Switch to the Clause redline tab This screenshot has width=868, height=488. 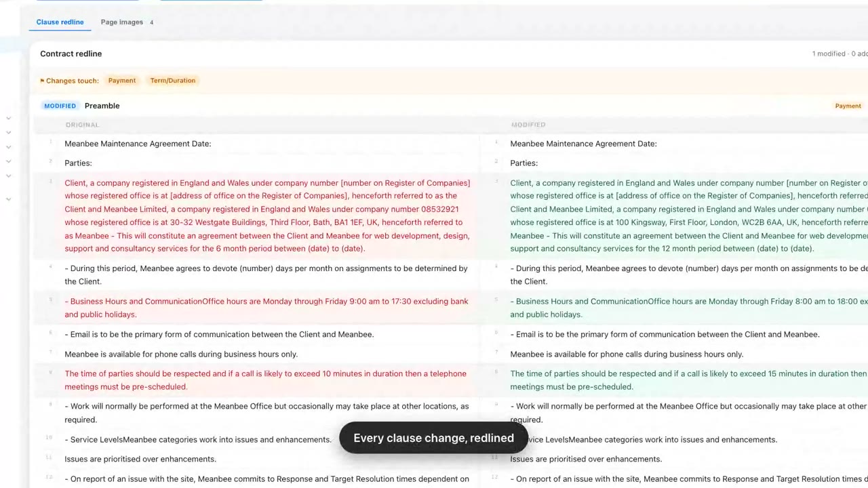(60, 22)
